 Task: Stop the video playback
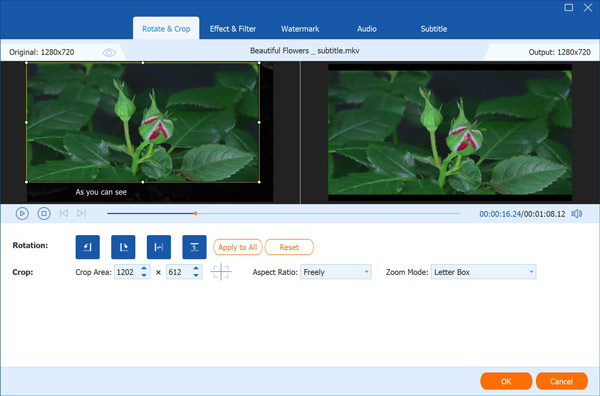tap(44, 213)
